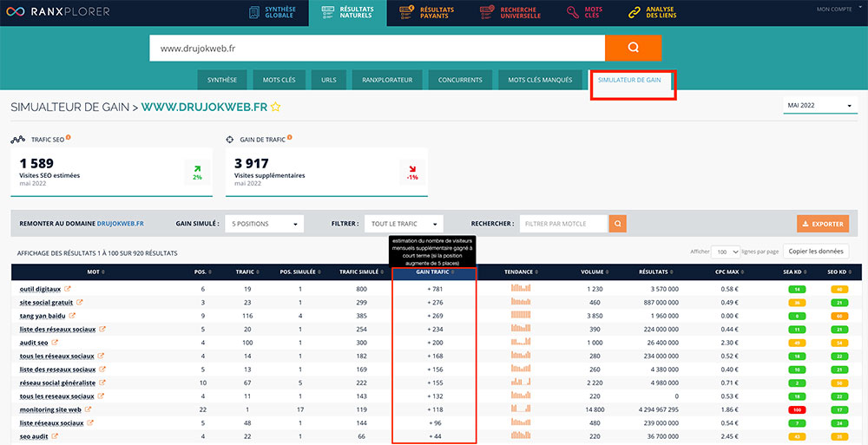This screenshot has height=445, width=868.
Task: Open external link icon for seo audit
Action: coord(54,436)
